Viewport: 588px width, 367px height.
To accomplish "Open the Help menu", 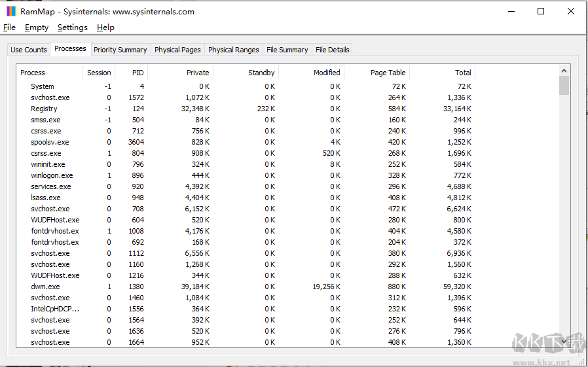I will click(105, 27).
